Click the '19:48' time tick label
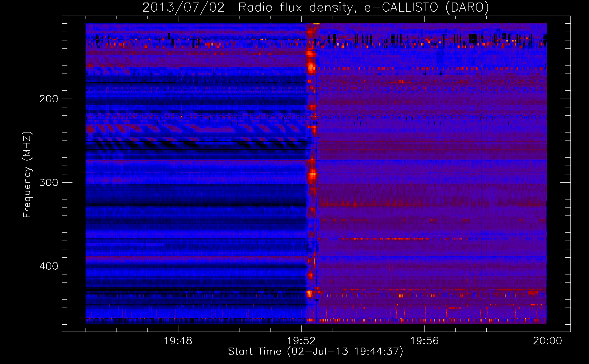 [x=178, y=341]
